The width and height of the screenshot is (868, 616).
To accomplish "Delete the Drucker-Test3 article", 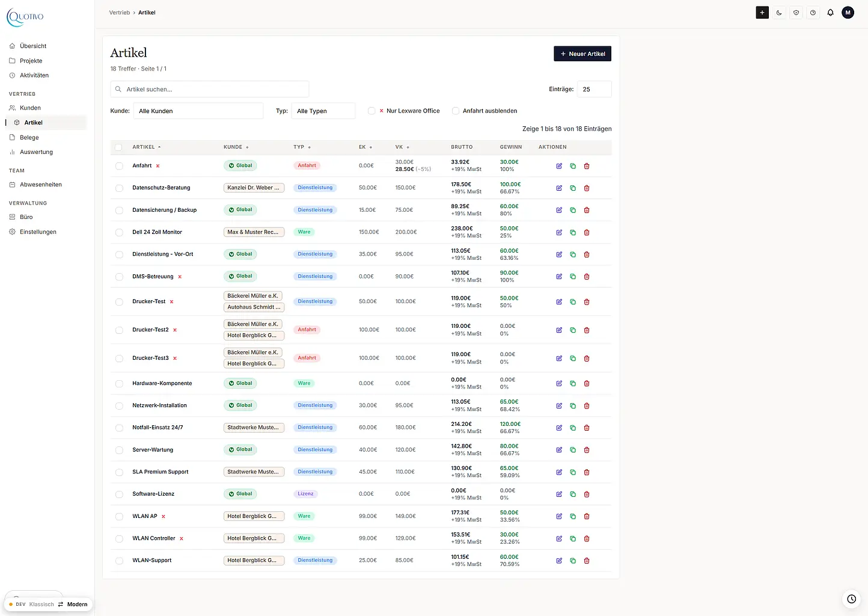I will click(x=587, y=359).
